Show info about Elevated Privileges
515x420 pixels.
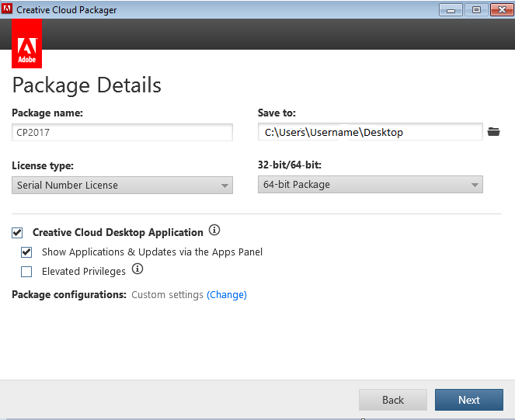pyautogui.click(x=137, y=269)
